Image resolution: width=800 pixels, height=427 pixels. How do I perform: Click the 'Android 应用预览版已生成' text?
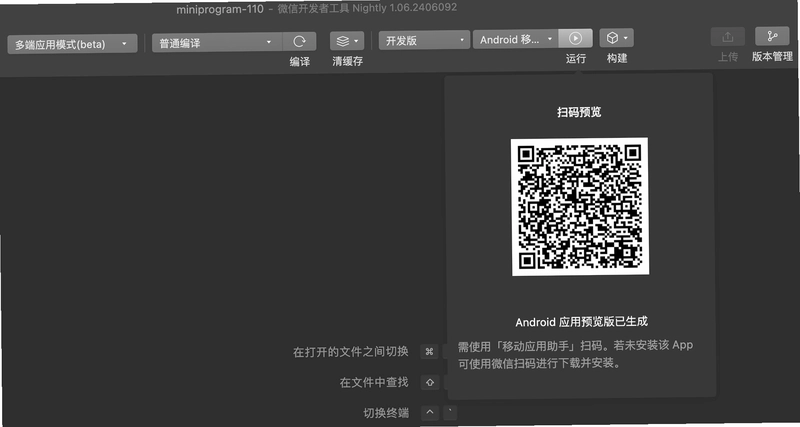[581, 322]
